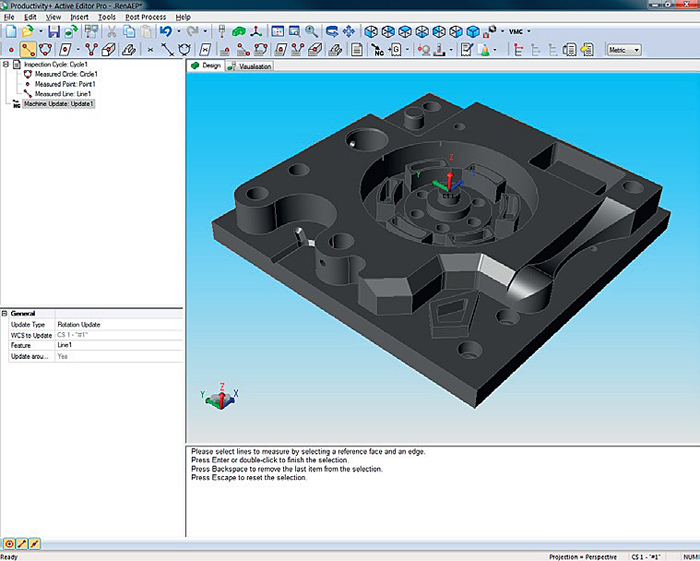
Task: Collapse the Inspection Cycle tree node
Action: 6,64
